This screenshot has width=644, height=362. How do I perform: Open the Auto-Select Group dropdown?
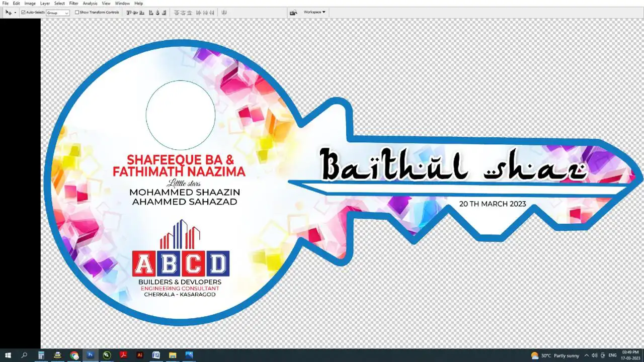click(x=58, y=13)
